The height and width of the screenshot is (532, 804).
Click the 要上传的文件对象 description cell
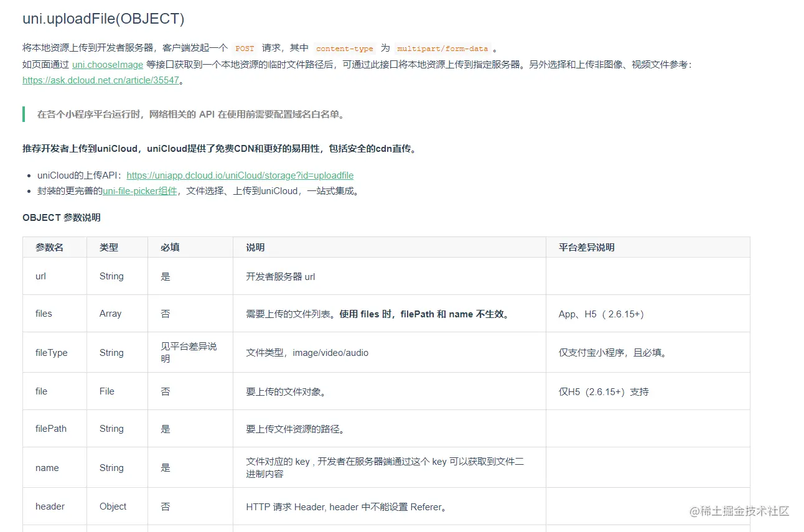tap(390, 391)
